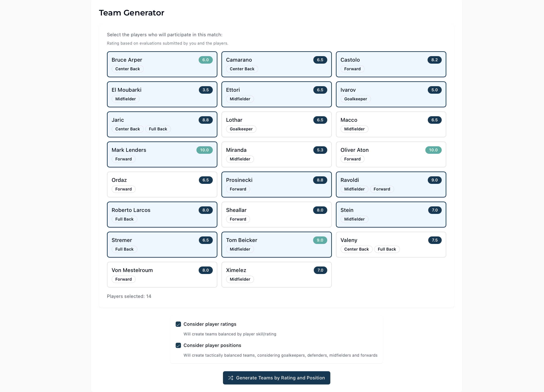Deselect player Tom Beicker
Image resolution: width=544 pixels, height=392 pixels.
[x=276, y=244]
